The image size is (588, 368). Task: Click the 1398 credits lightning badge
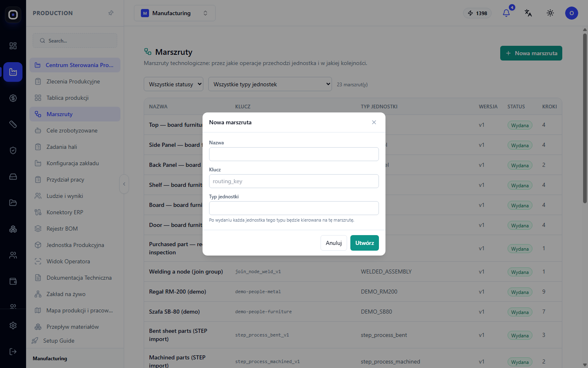tap(477, 13)
